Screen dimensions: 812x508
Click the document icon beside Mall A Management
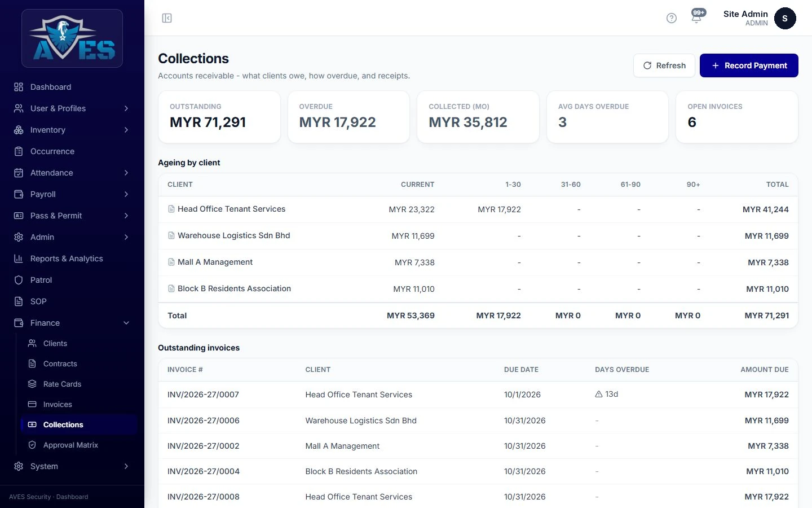(x=171, y=262)
